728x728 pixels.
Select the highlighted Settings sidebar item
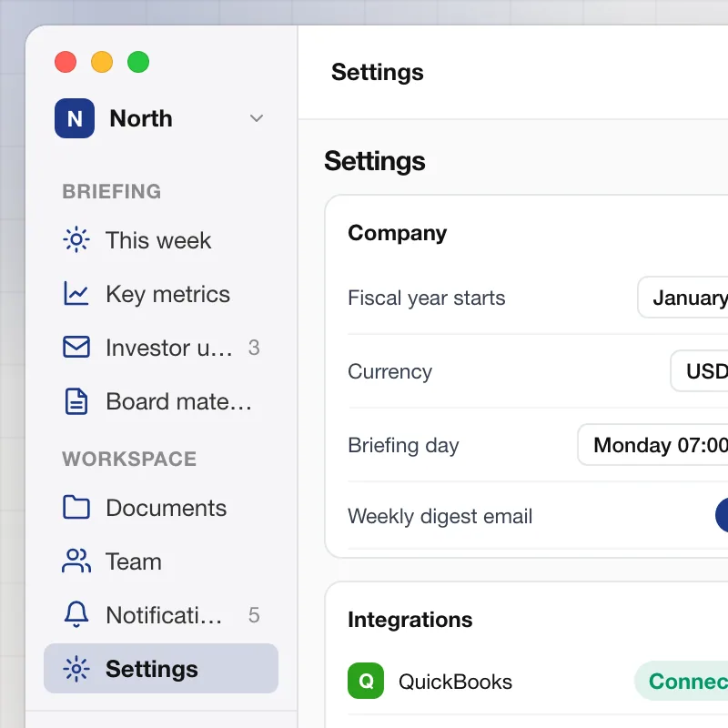tap(161, 669)
